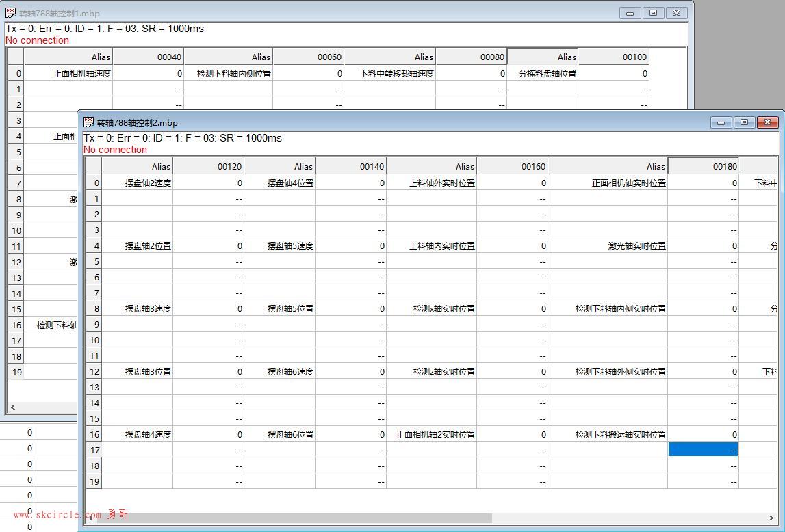
Task: Click the 分拣料盘轴位置 alias cell in window 1
Action: 543,73
